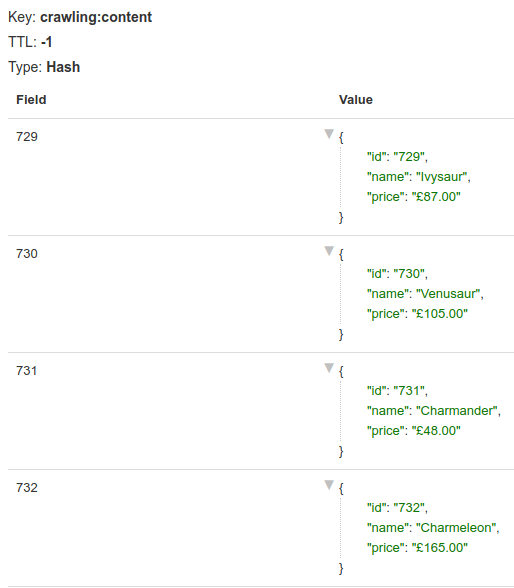Click the Charmeleon name value
Image resolution: width=514 pixels, height=588 pixels.
click(x=457, y=528)
